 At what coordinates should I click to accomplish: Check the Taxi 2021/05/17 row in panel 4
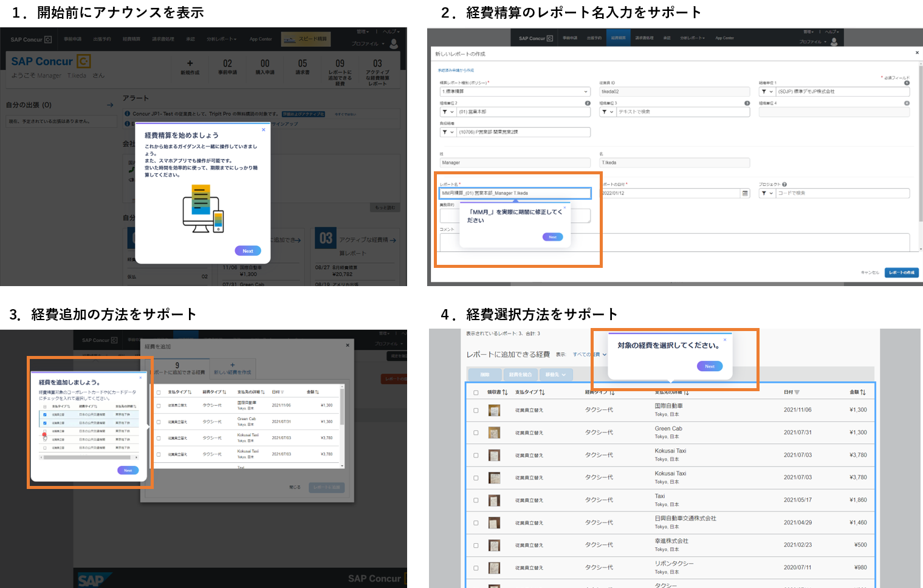tap(476, 501)
